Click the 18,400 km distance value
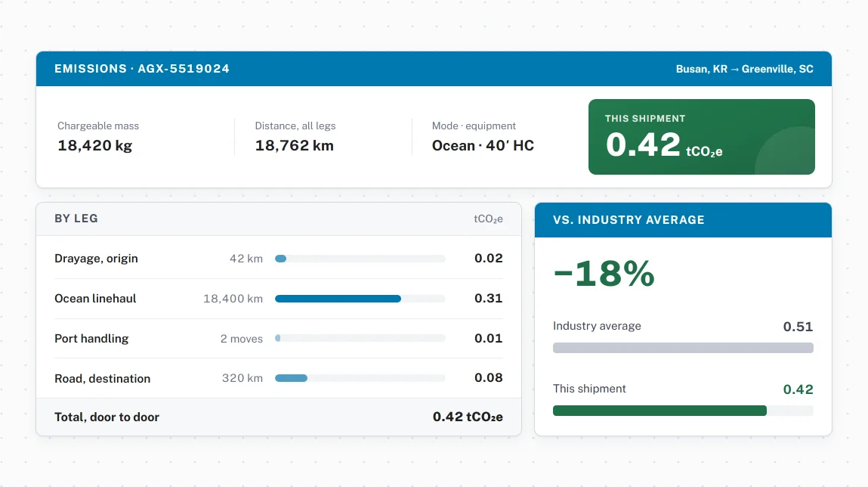The height and width of the screenshot is (487, 868). pos(233,299)
